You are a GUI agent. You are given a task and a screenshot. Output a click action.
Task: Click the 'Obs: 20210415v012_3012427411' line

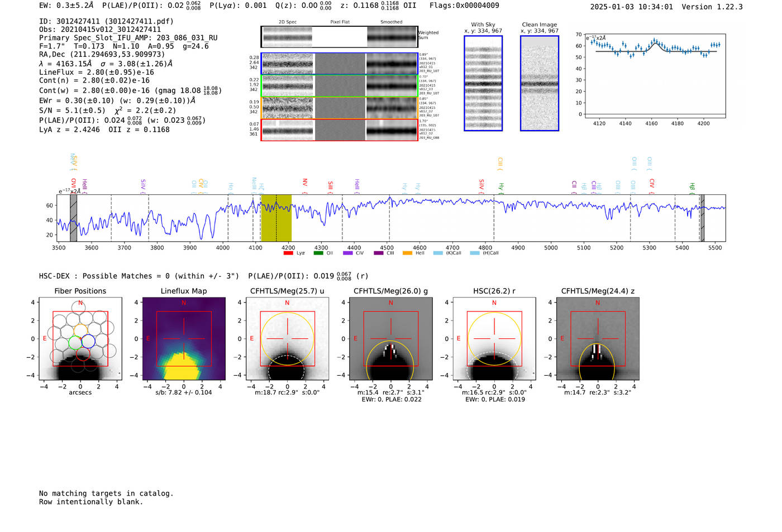(x=100, y=30)
